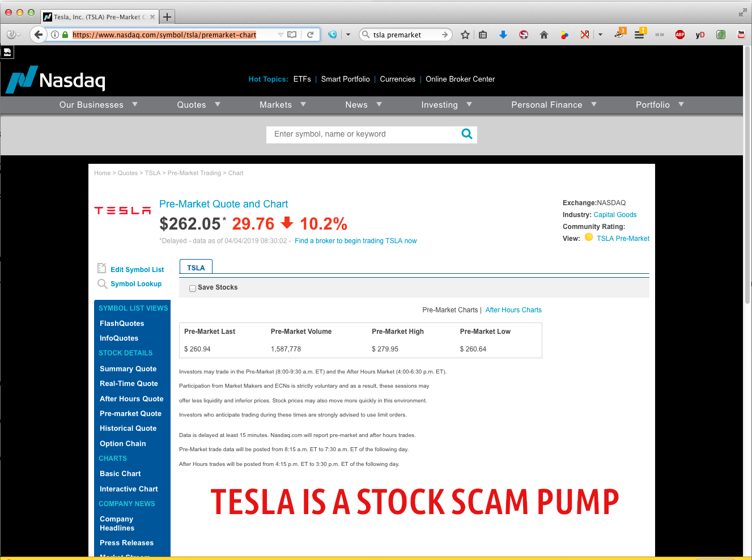Click the page's vertical scrollbar thumb
752x560 pixels.
(747, 176)
